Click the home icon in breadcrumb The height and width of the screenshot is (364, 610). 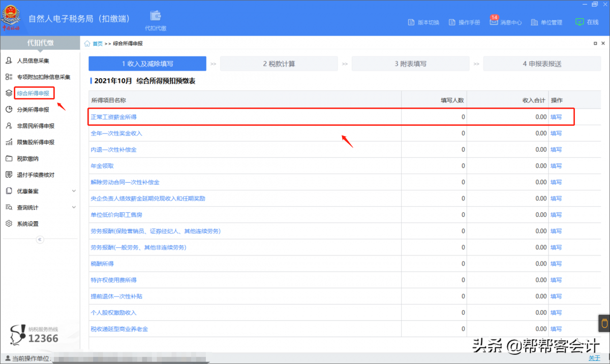(x=88, y=44)
